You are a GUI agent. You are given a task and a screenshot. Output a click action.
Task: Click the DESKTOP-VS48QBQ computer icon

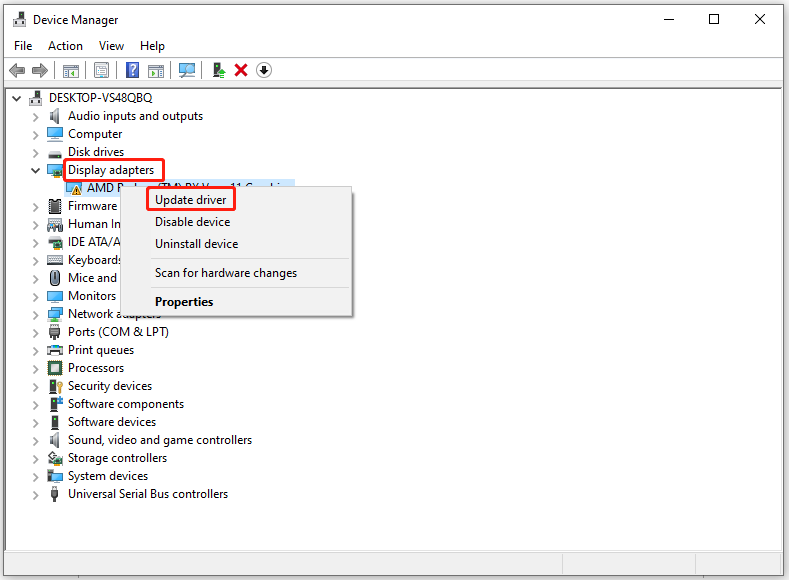pos(35,98)
